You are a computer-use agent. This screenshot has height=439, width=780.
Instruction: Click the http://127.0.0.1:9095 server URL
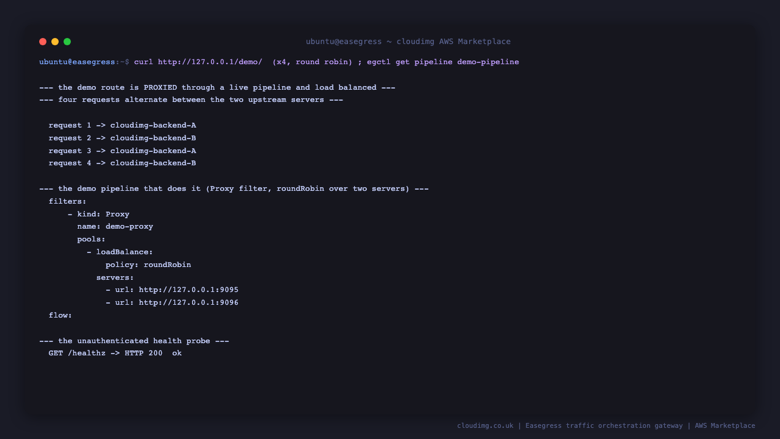point(189,290)
